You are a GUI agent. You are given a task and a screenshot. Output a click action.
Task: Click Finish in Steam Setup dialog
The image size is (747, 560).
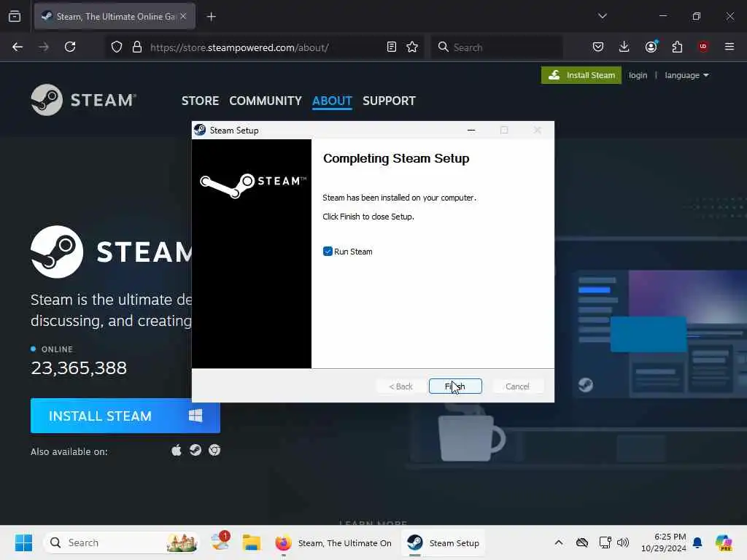pyautogui.click(x=455, y=386)
